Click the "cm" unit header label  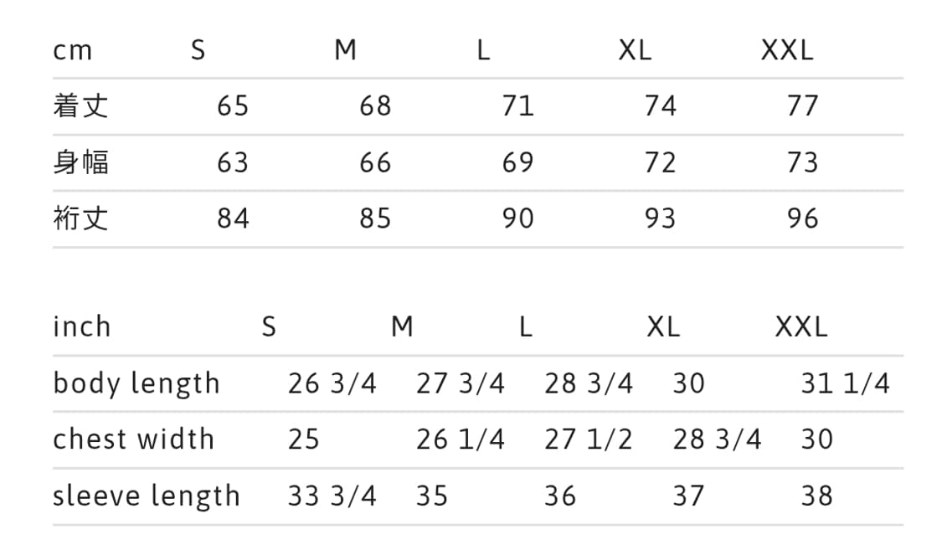point(72,51)
